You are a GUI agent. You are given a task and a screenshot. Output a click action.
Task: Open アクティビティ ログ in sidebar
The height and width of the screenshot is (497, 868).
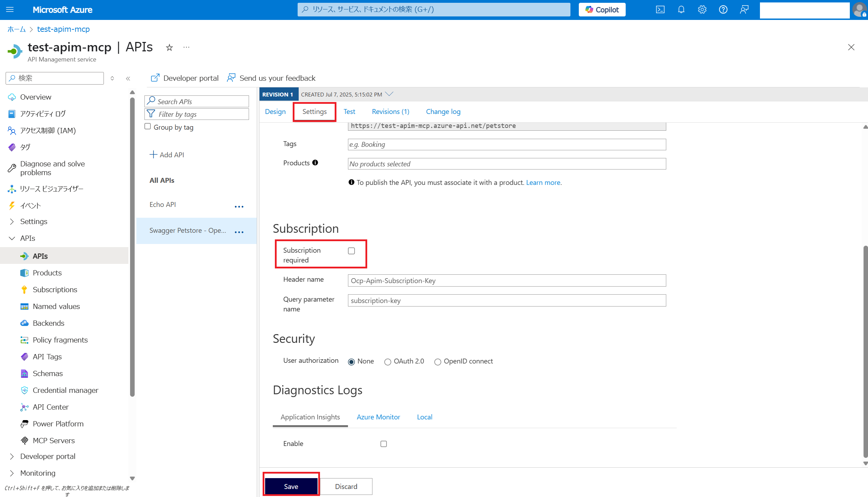click(43, 114)
